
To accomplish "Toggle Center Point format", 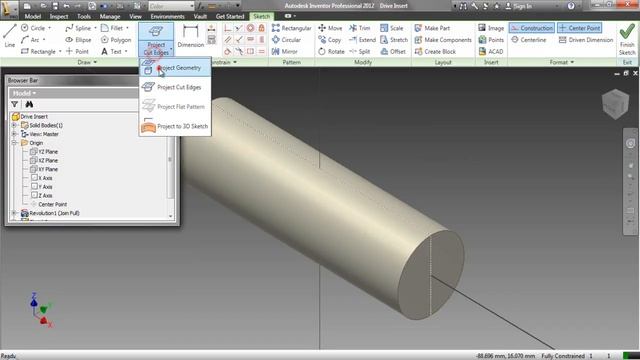I will coord(580,28).
